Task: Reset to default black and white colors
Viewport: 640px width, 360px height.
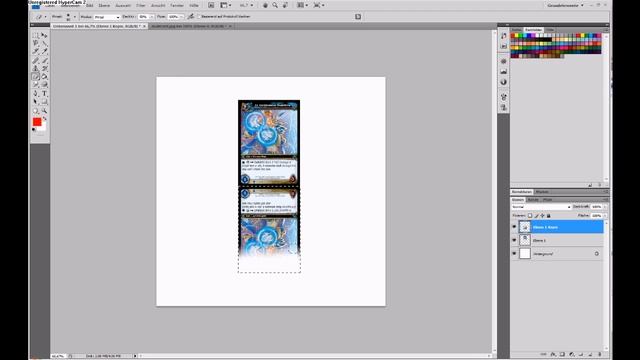Action: [x=34, y=129]
